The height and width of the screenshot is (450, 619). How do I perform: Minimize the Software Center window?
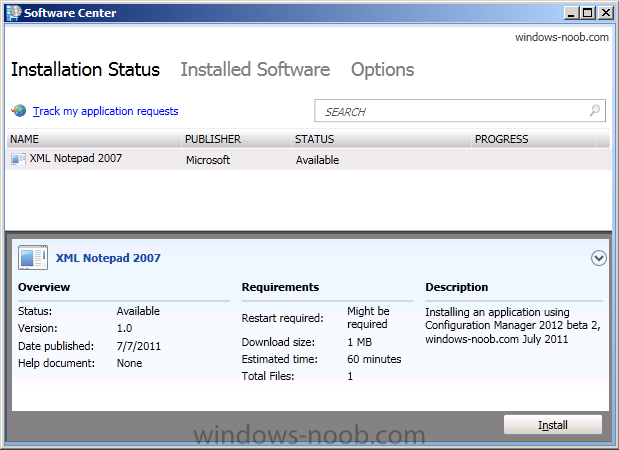click(x=571, y=13)
